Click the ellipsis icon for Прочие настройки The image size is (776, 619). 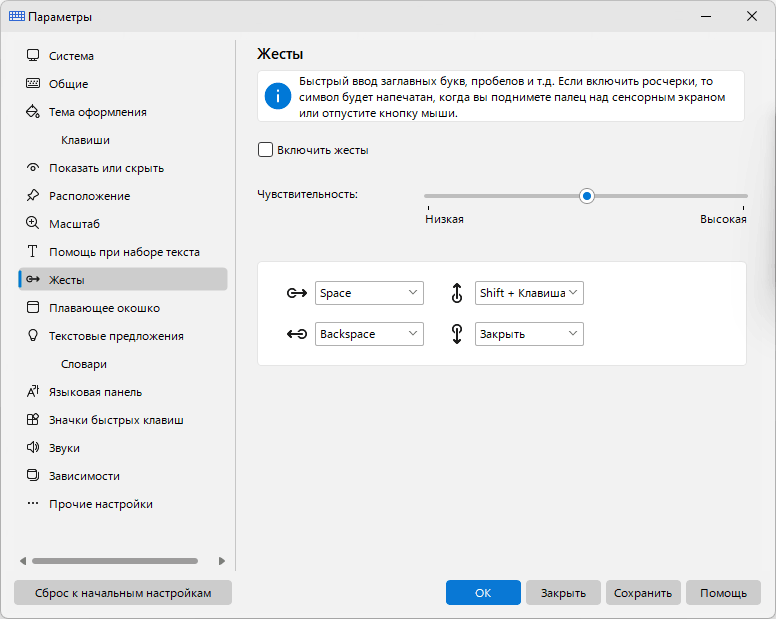[33, 503]
